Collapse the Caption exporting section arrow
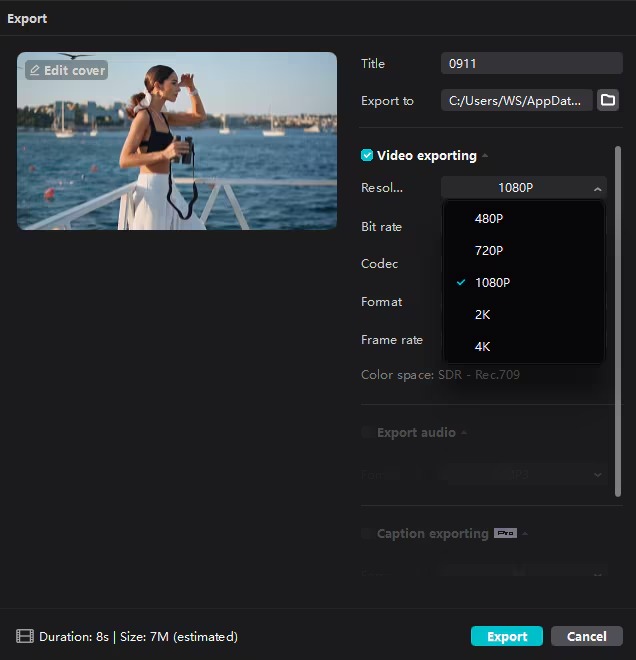This screenshot has width=636, height=660. [525, 533]
